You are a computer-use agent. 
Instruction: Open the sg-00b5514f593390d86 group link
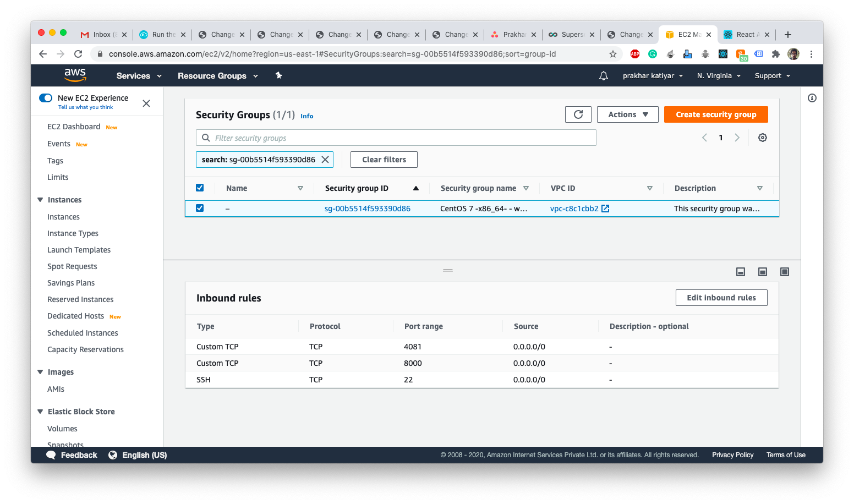(368, 209)
